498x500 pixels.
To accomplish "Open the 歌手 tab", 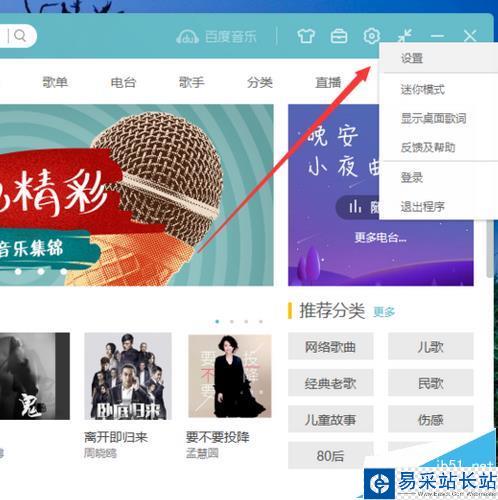I will point(192,82).
